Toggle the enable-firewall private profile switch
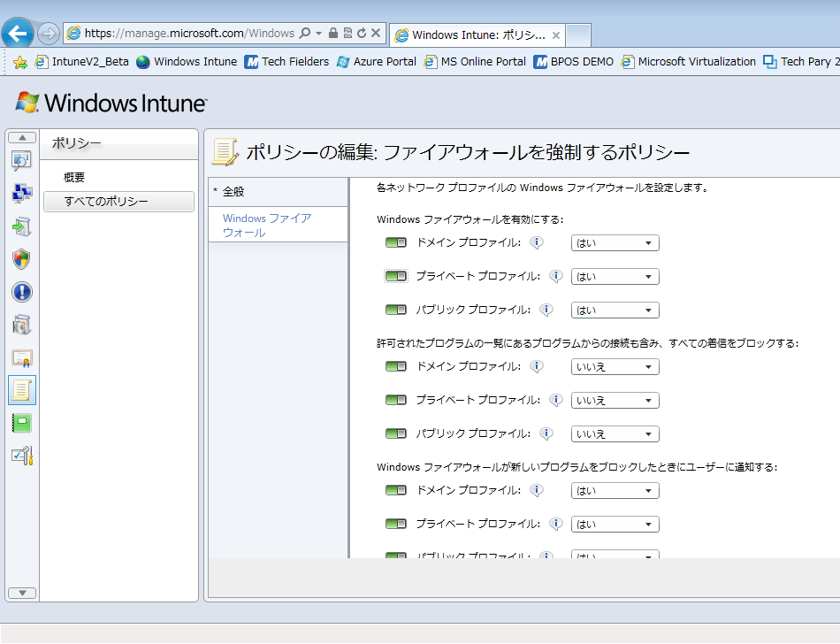Image resolution: width=840 pixels, height=644 pixels. click(x=396, y=276)
